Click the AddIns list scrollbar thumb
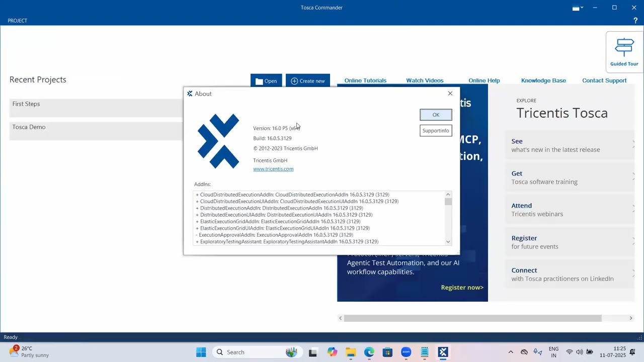 (448, 202)
